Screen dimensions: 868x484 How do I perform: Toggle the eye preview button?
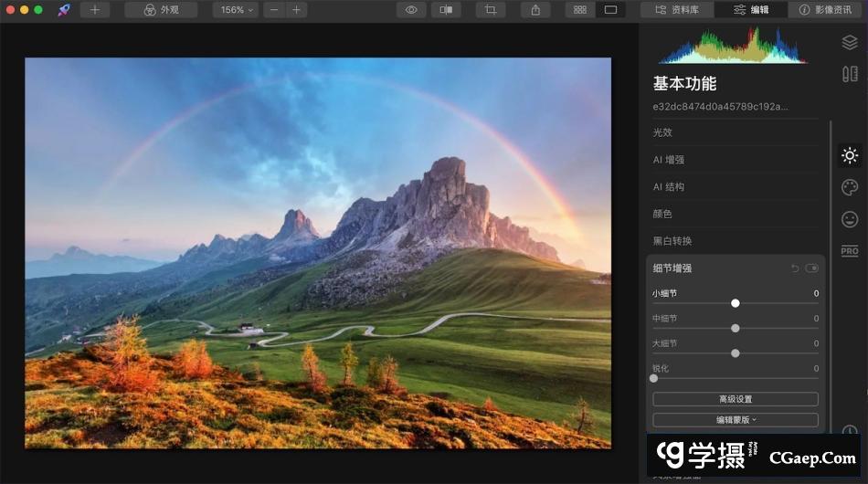tap(411, 10)
